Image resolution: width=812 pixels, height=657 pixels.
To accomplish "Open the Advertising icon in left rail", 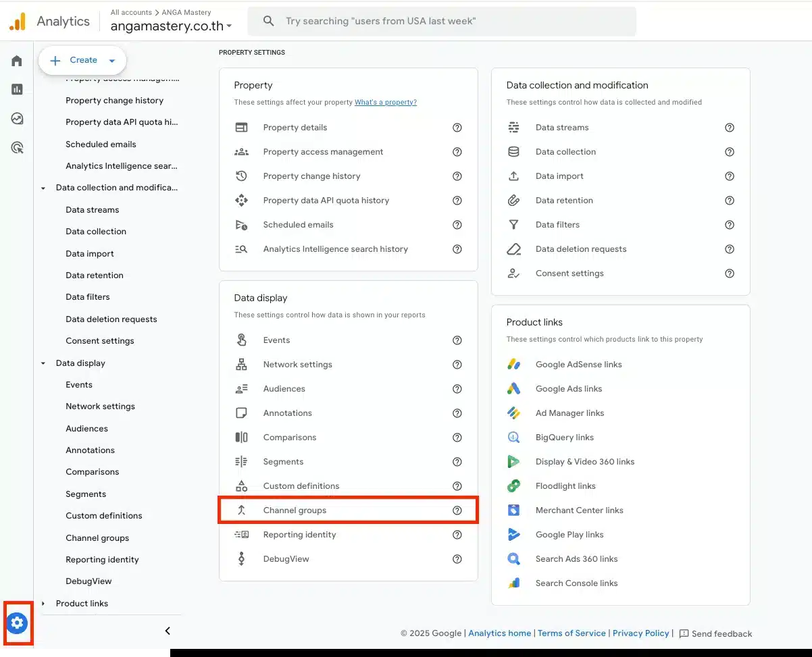I will (x=18, y=148).
